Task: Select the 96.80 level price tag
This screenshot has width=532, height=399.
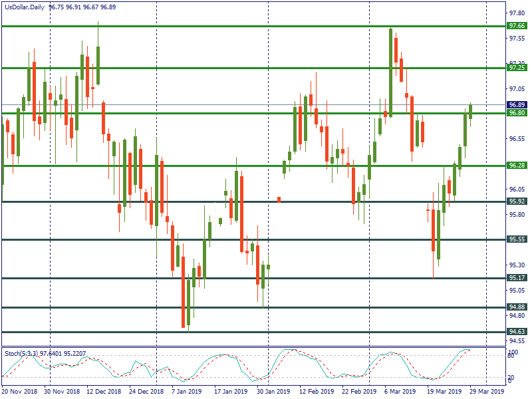Action: point(517,113)
